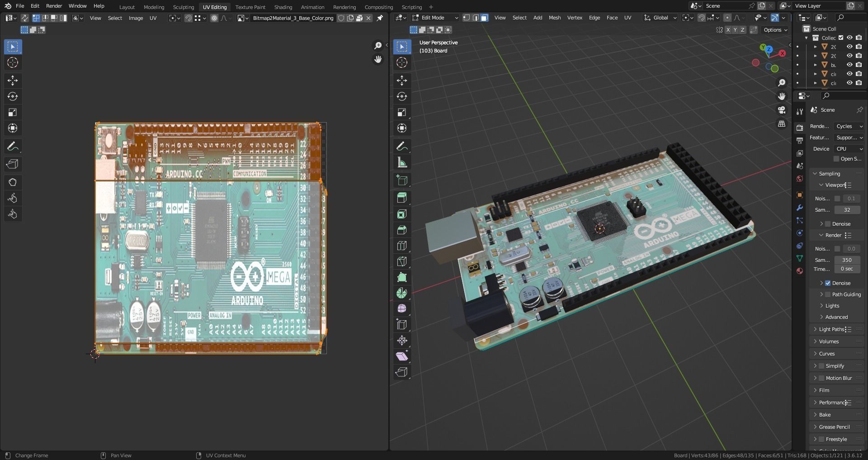Open the File menu
Viewport: 868px width, 460px height.
(x=20, y=6)
